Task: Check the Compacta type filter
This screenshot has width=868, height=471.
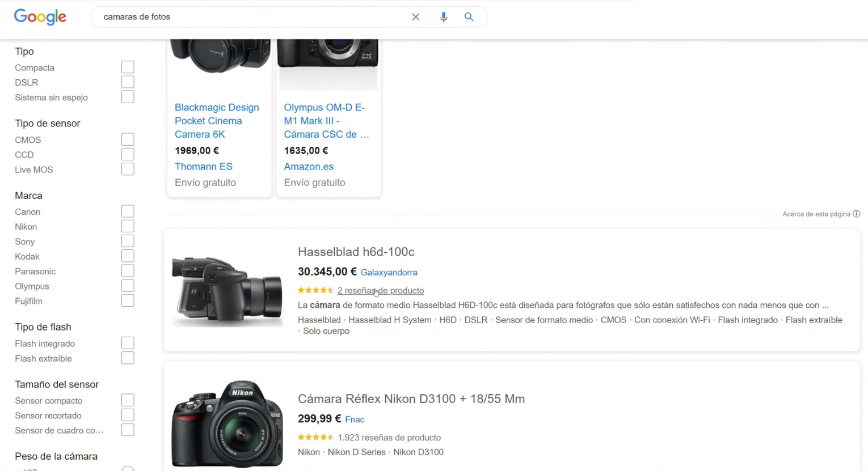Action: coord(128,67)
